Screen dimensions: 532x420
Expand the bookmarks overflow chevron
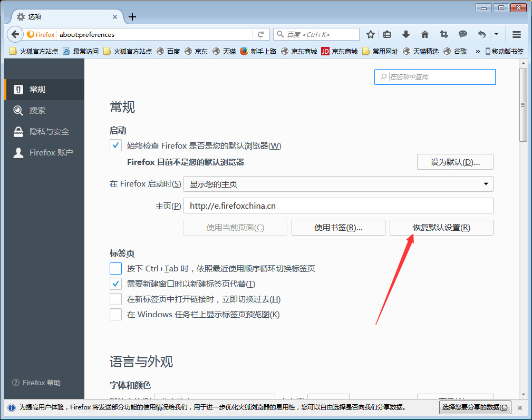(478, 51)
